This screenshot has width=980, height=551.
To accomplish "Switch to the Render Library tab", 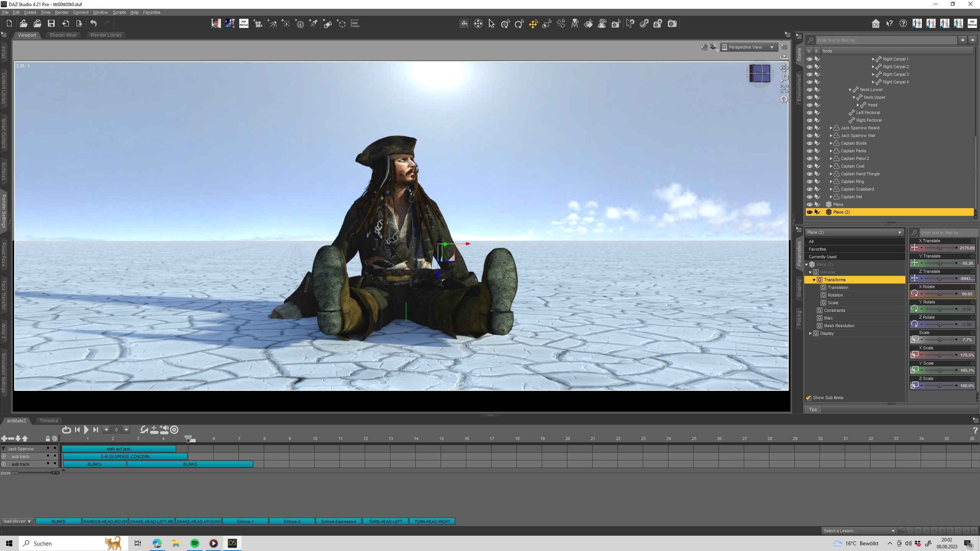I will 106,35.
